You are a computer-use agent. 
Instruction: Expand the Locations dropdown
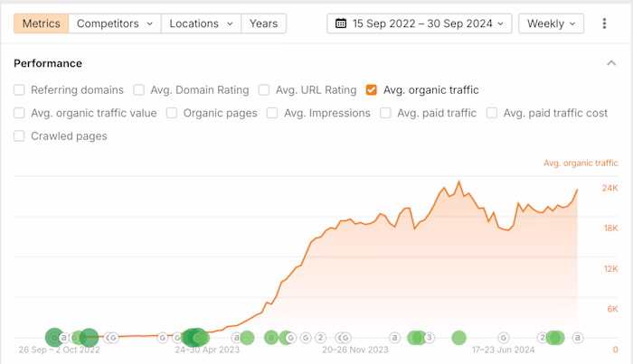coord(201,23)
